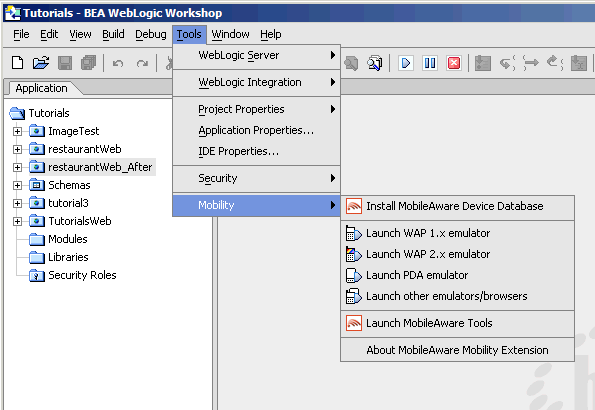The height and width of the screenshot is (410, 595).
Task: Click the WAP 1.x emulator phone icon
Action: point(353,233)
